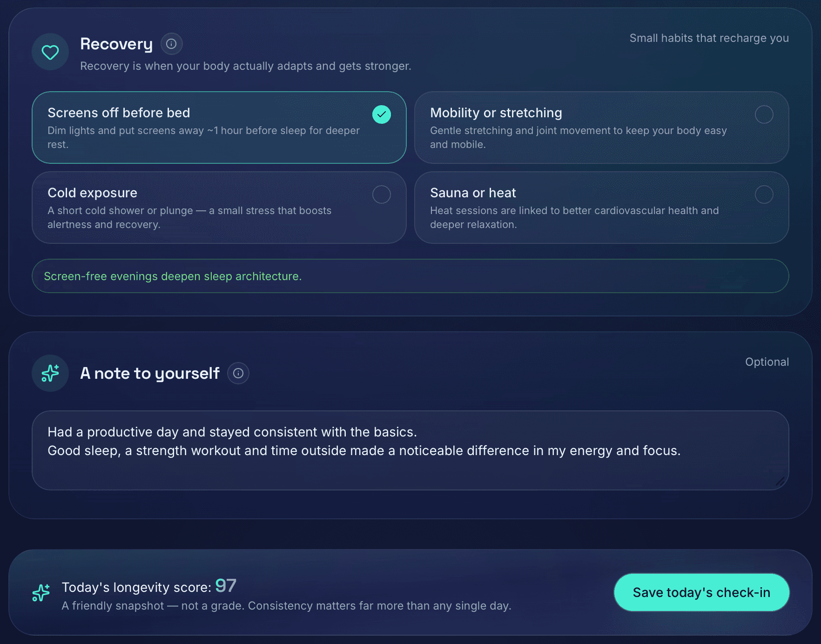Click the 'Optional' label in the note section
Screen dimensions: 821x644
click(x=767, y=362)
